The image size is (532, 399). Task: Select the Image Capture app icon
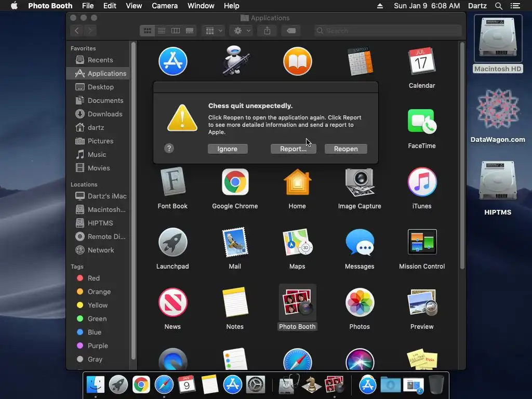point(360,182)
